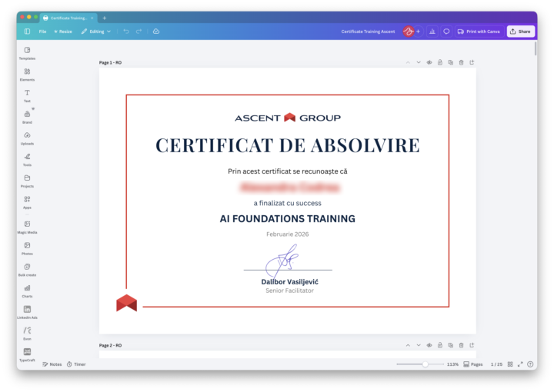
Task: Duplicate Page 1 - RO
Action: click(450, 62)
